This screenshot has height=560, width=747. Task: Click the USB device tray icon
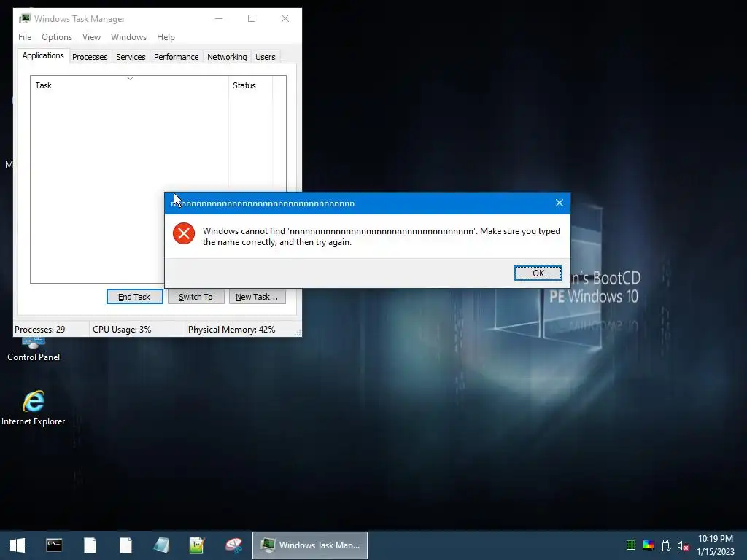[666, 545]
